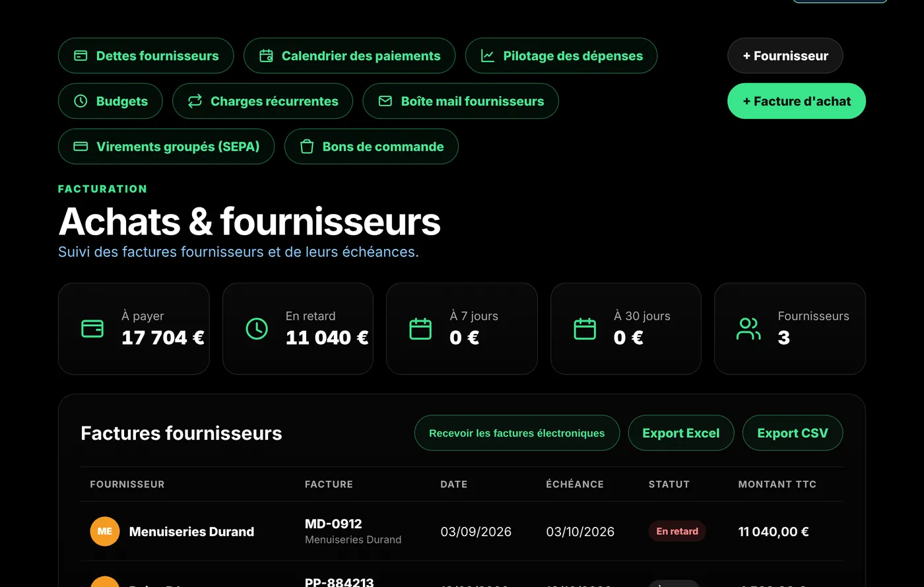Go to Pilotage des dépenses
This screenshot has width=924, height=587.
point(561,55)
